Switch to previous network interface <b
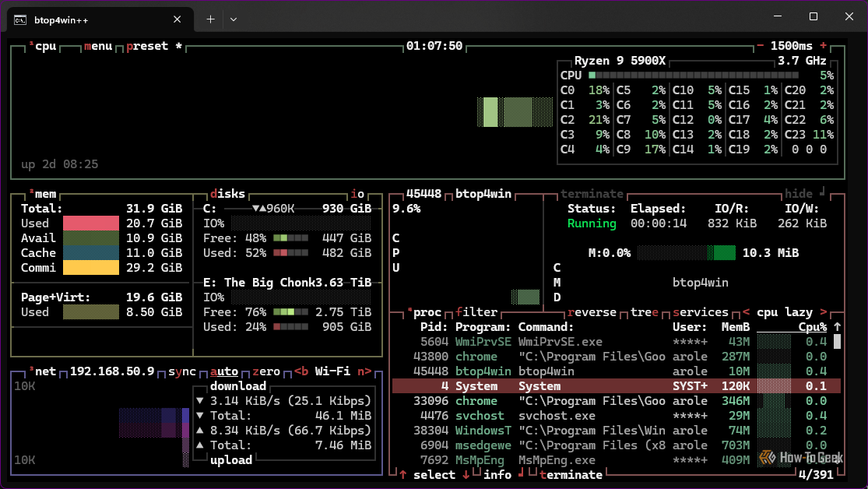Viewport: 868px width, 489px height. (x=301, y=371)
